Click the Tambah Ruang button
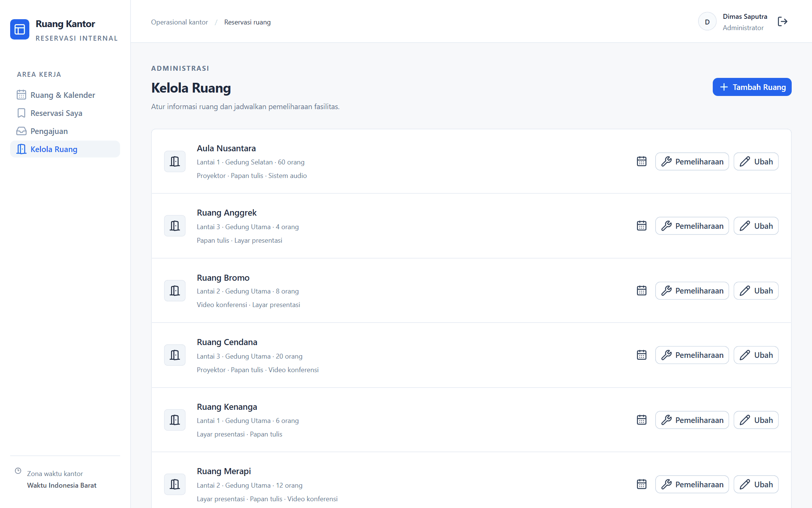Viewport: 812px width, 508px height. tap(752, 87)
